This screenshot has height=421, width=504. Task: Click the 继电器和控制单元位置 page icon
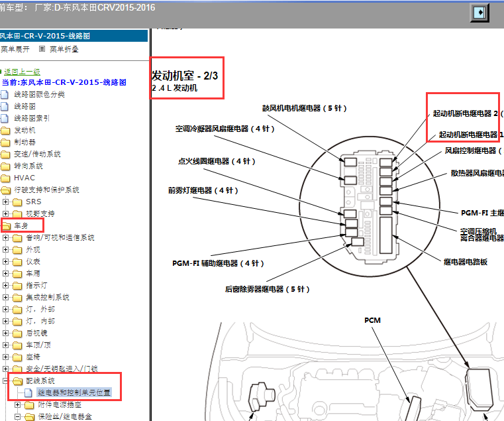tap(28, 392)
